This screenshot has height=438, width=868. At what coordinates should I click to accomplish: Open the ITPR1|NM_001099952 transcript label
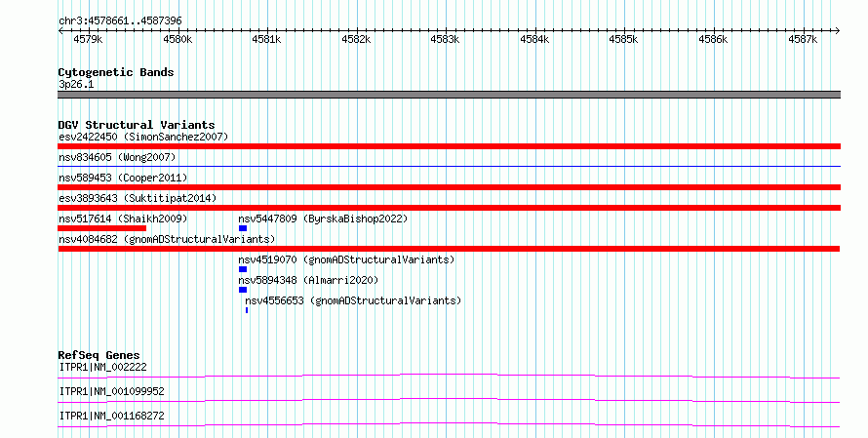111,391
